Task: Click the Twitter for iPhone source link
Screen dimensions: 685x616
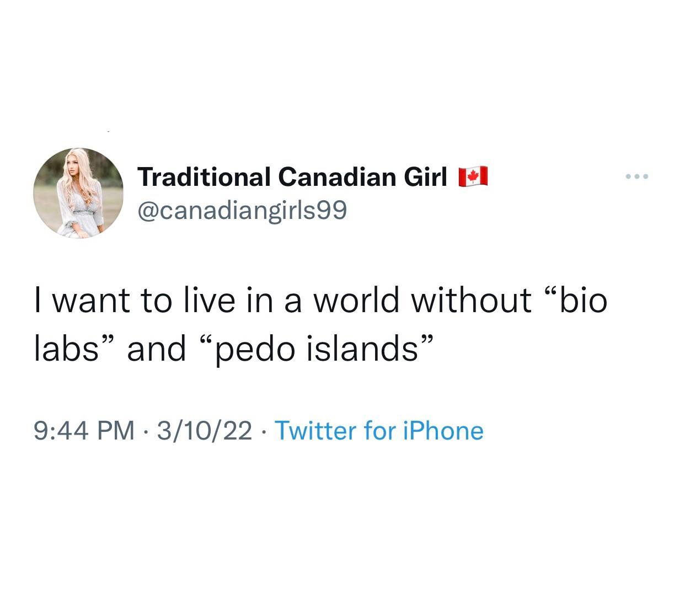Action: [x=379, y=431]
